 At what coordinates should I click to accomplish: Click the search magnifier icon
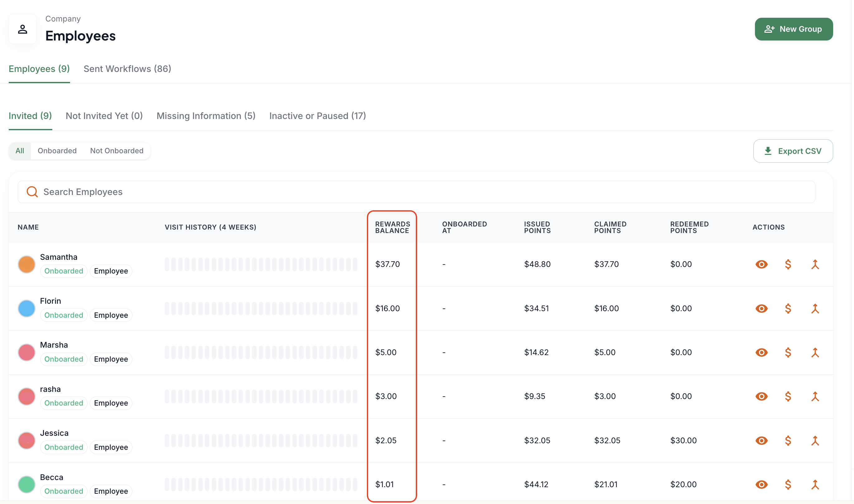point(32,192)
